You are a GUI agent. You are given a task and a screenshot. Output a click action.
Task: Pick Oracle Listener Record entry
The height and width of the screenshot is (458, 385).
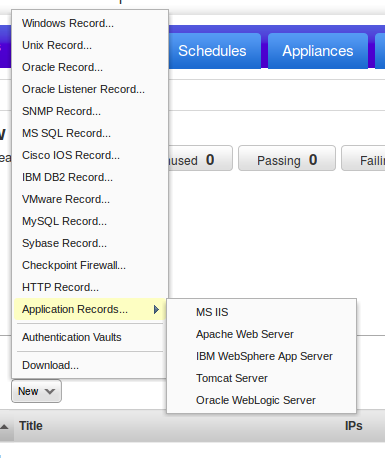[x=90, y=89]
